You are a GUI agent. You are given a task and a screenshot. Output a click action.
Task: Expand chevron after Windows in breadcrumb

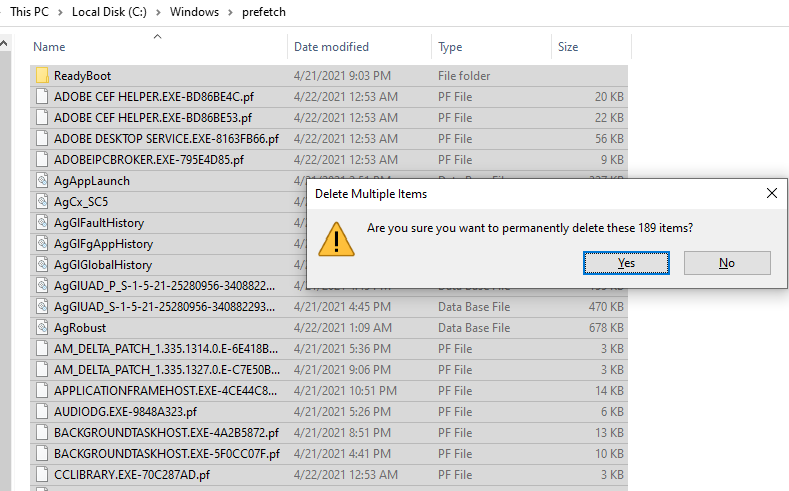(x=230, y=12)
